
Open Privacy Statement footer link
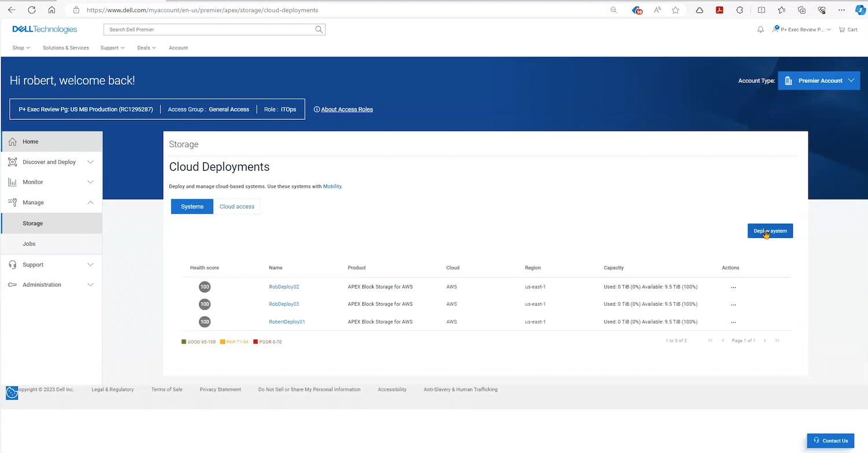pos(220,389)
